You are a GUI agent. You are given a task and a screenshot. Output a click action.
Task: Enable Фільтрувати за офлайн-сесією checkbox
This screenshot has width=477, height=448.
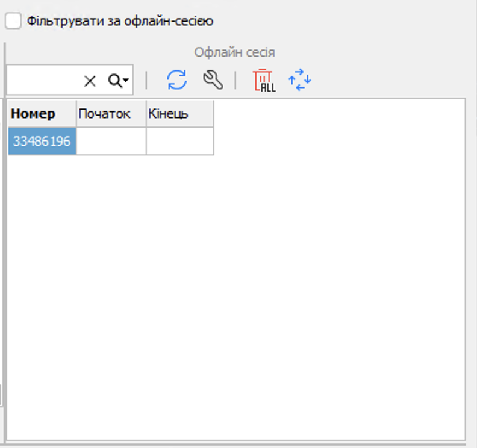pyautogui.click(x=13, y=21)
